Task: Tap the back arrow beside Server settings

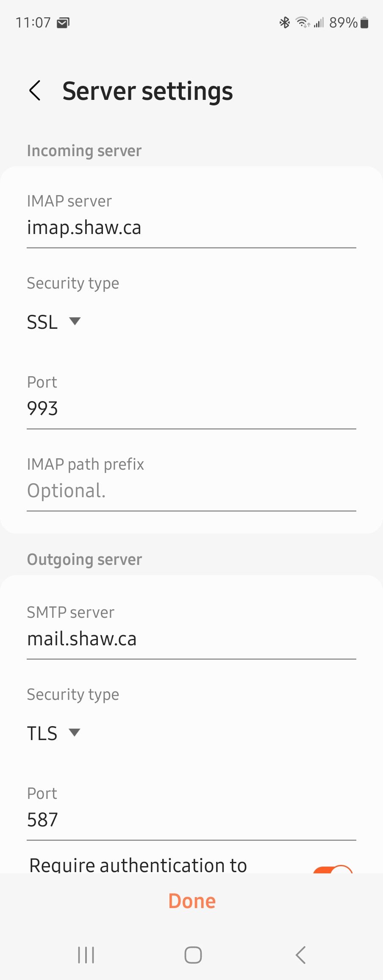Action: click(35, 91)
